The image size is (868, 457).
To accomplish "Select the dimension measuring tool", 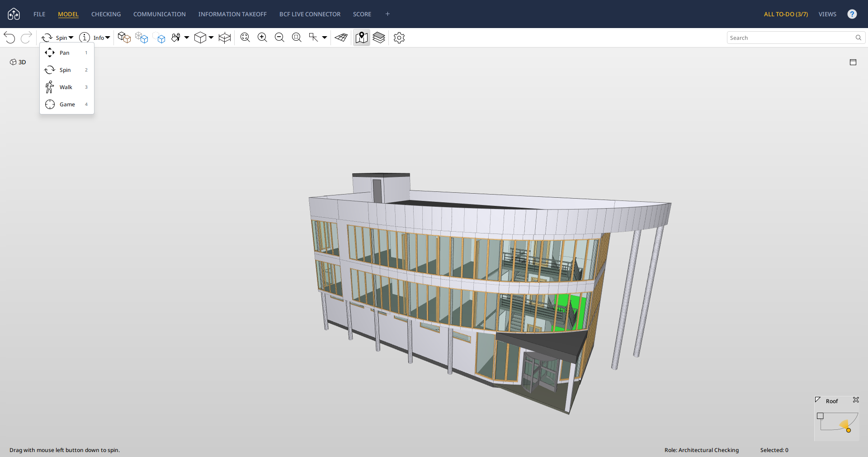I will tap(313, 38).
